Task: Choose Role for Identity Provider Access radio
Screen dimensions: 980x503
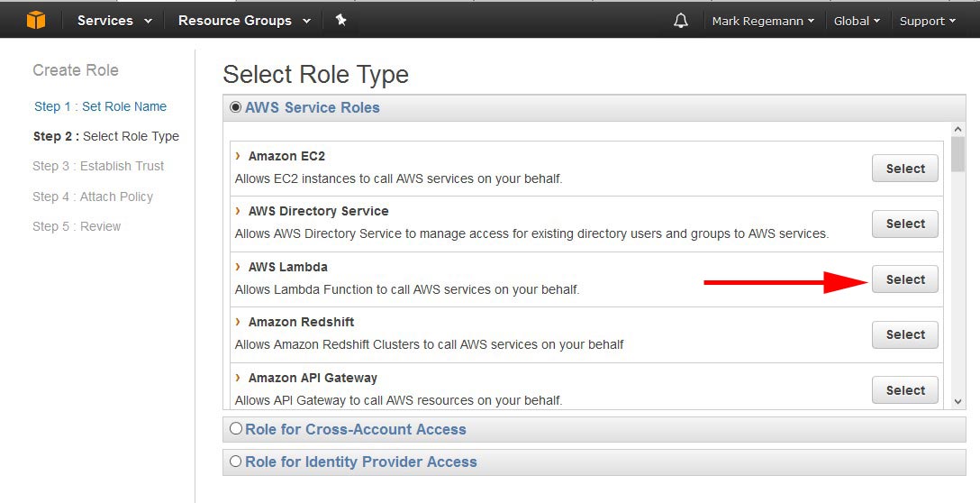Action: click(235, 462)
